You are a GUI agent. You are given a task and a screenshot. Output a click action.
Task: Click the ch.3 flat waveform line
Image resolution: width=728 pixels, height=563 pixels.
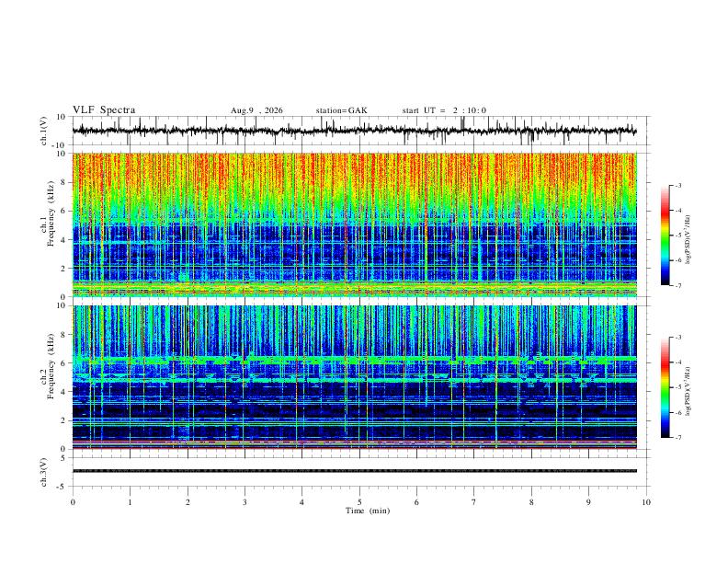click(355, 471)
